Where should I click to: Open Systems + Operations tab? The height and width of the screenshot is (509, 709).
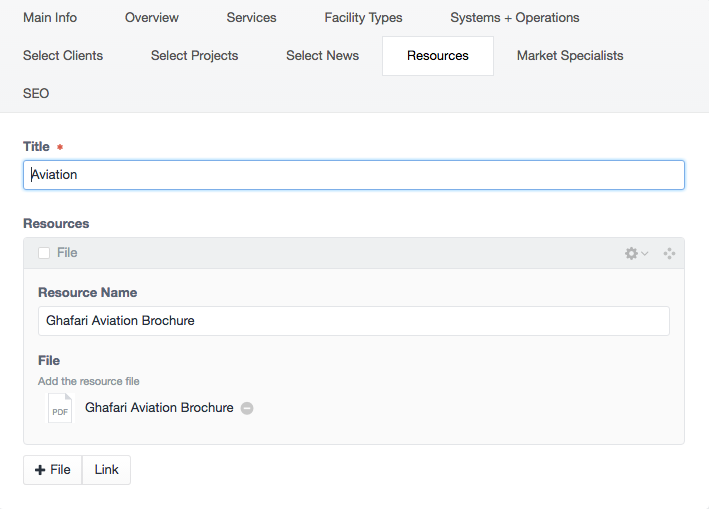[x=515, y=18]
